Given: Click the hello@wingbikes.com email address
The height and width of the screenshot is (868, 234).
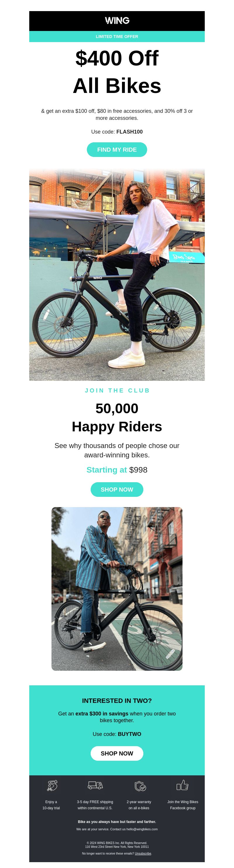Looking at the screenshot, I should 142,829.
